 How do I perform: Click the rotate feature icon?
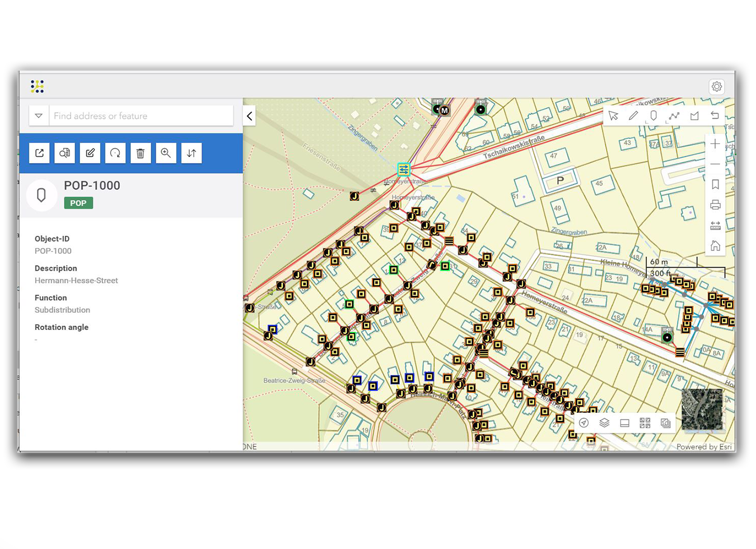tap(115, 153)
